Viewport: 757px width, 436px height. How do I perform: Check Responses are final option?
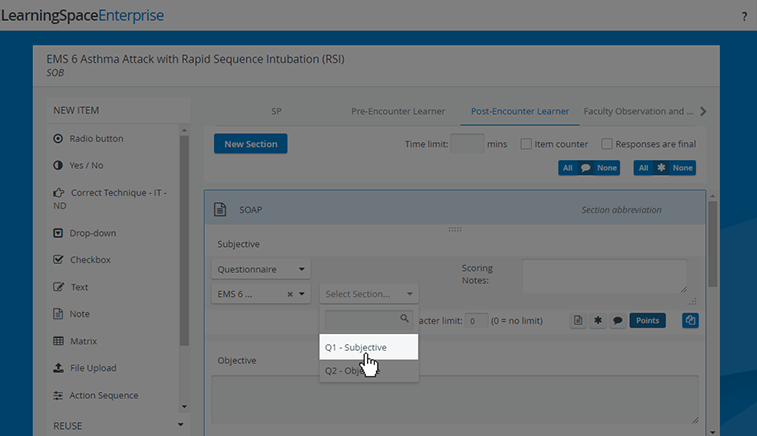coord(607,144)
